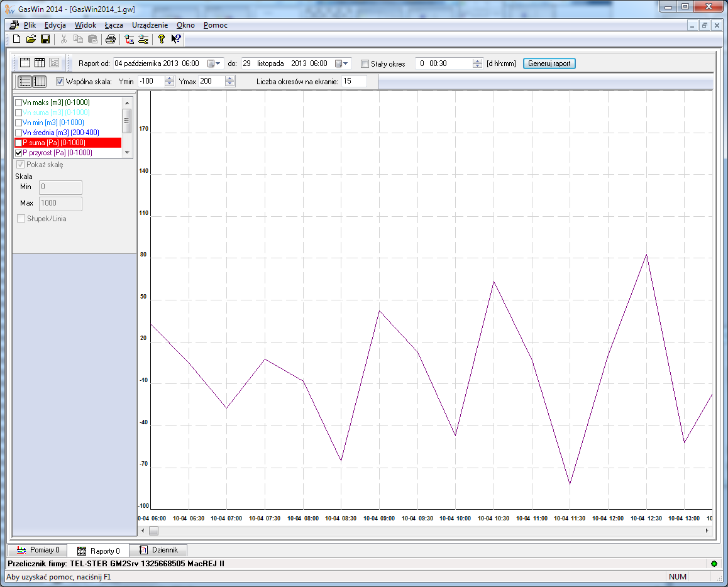Image resolution: width=728 pixels, height=587 pixels.
Task: Click the New document toolbar icon
Action: click(x=17, y=40)
